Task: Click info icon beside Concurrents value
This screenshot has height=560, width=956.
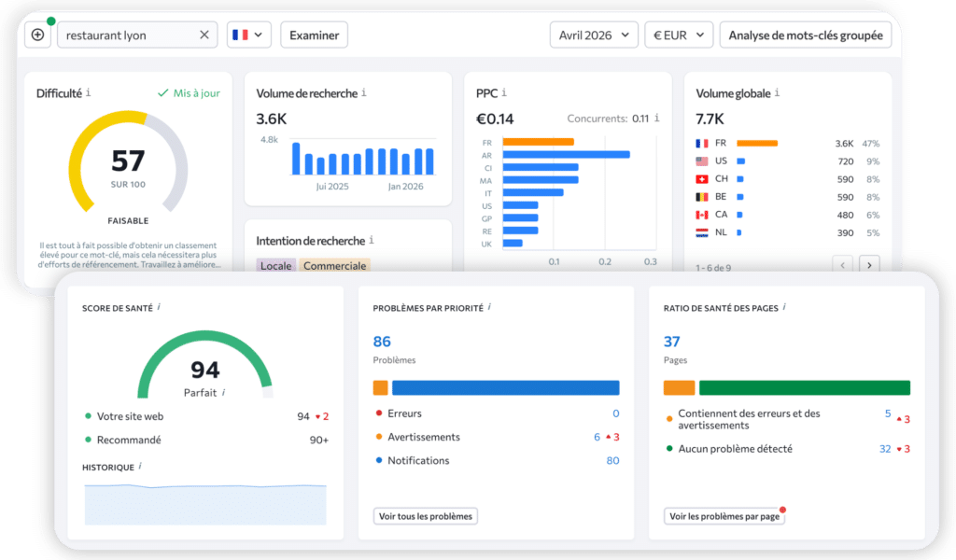Action: click(656, 118)
